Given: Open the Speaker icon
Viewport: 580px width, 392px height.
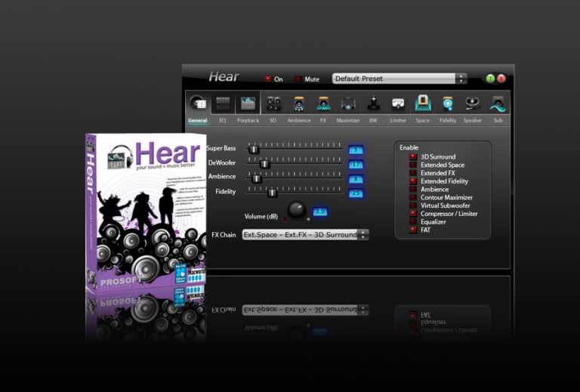Looking at the screenshot, I should tap(472, 103).
